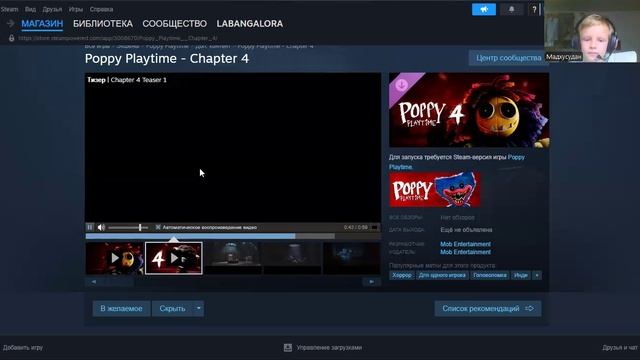Open Управление загрузками downloads manager
This screenshot has height=360, width=640.
tap(329, 348)
